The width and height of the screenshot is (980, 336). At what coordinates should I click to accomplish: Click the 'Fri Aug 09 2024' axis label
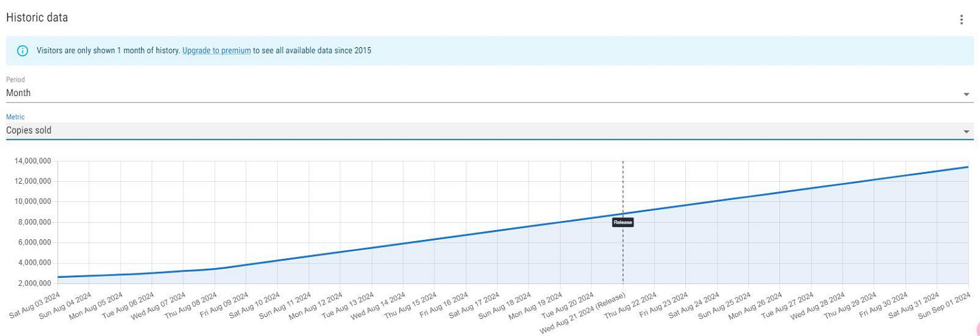click(x=224, y=305)
